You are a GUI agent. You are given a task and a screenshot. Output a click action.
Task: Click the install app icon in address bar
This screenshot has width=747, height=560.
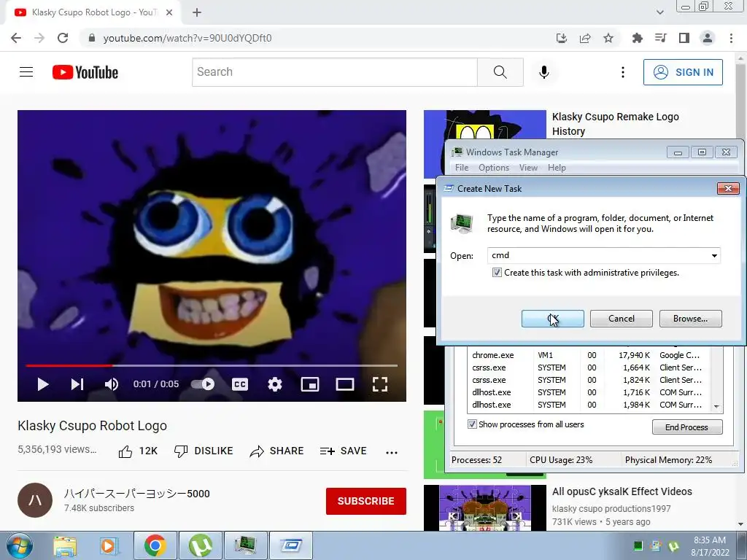[562, 38]
